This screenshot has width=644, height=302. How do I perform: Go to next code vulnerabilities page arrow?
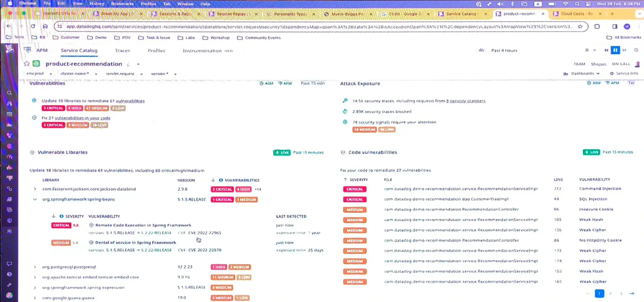click(x=632, y=294)
